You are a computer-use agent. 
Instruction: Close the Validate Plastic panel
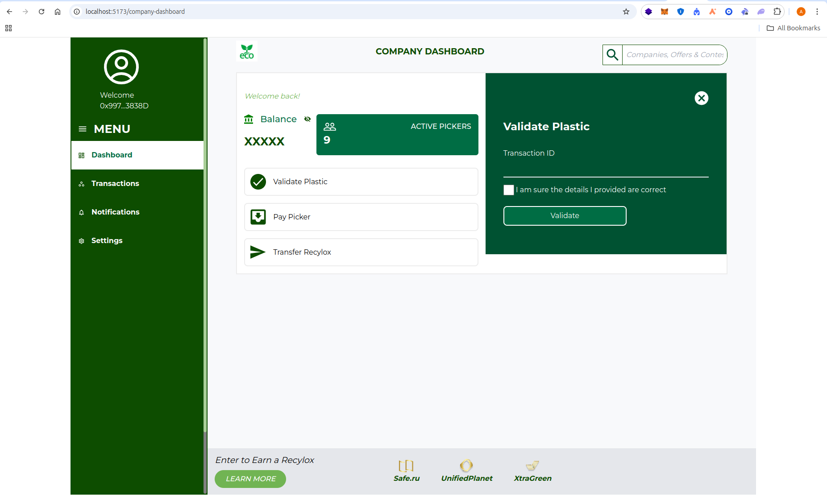702,98
